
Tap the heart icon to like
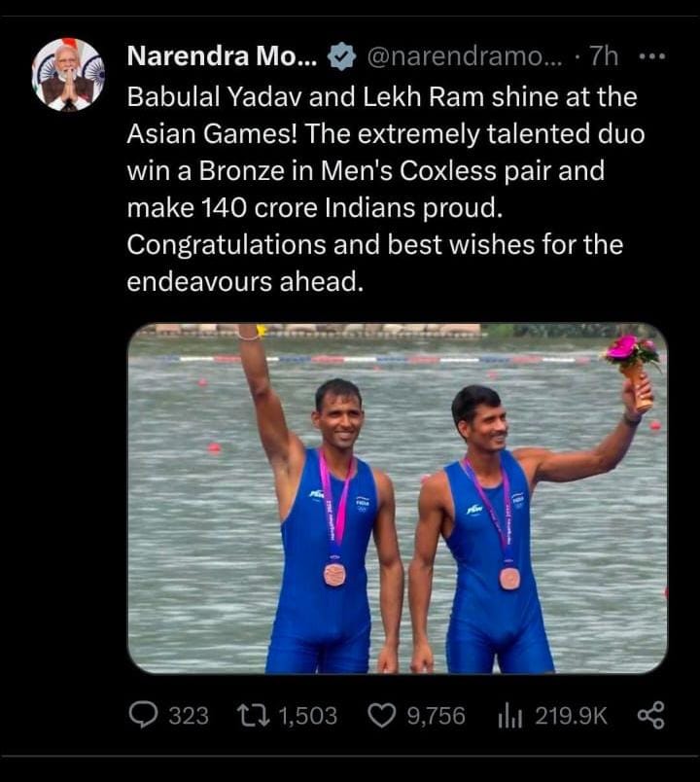tap(379, 716)
